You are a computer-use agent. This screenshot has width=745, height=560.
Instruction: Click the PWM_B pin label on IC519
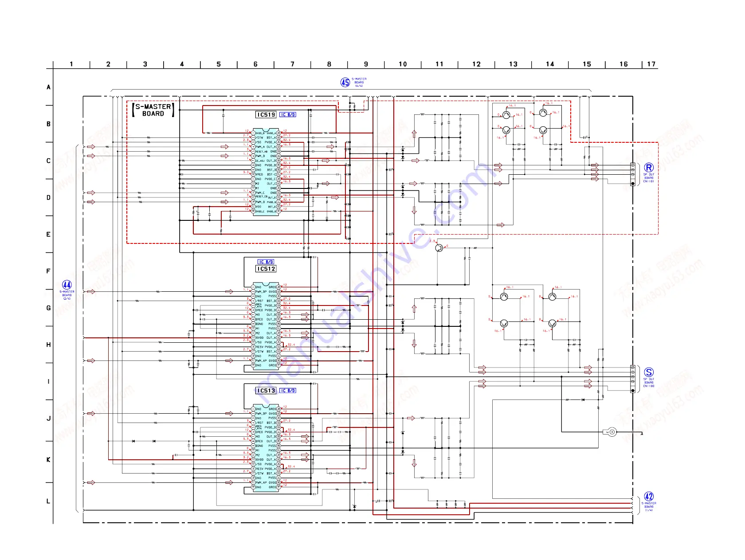(260, 156)
